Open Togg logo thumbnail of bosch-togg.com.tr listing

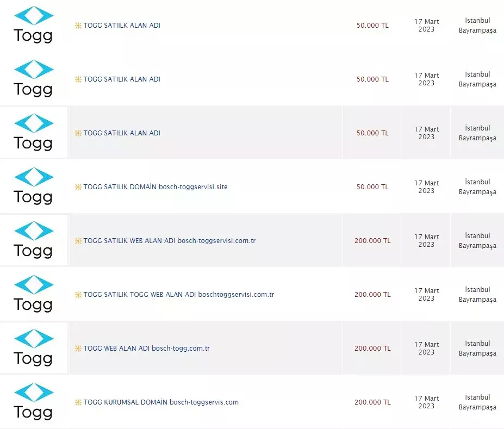[34, 347]
